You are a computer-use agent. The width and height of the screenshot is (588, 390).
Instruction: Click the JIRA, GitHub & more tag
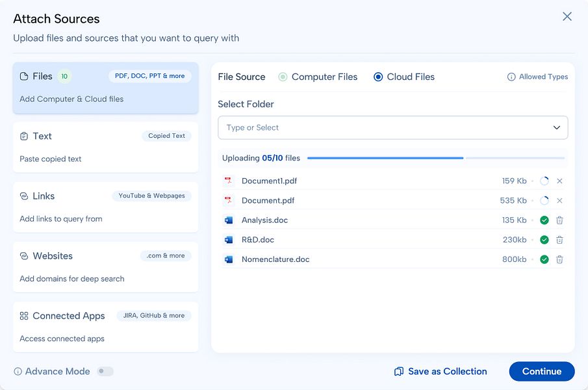pyautogui.click(x=154, y=316)
